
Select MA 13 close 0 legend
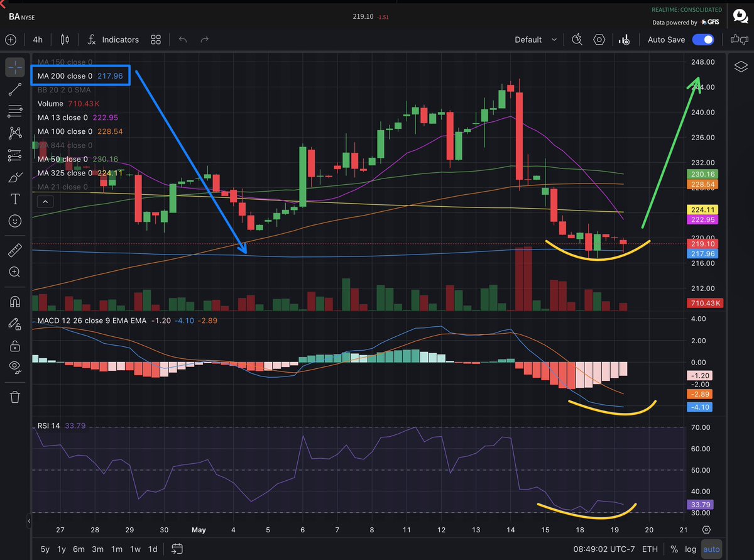click(x=77, y=118)
